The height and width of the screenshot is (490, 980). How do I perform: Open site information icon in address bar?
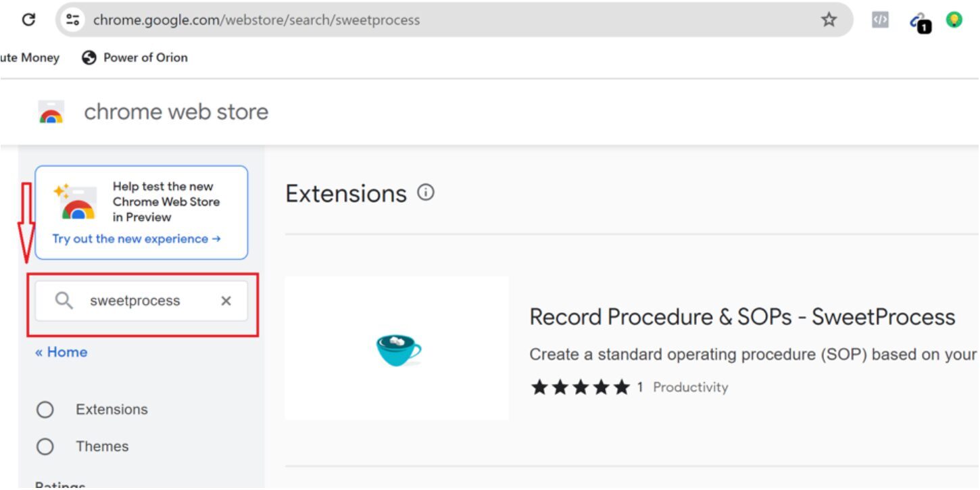point(72,20)
